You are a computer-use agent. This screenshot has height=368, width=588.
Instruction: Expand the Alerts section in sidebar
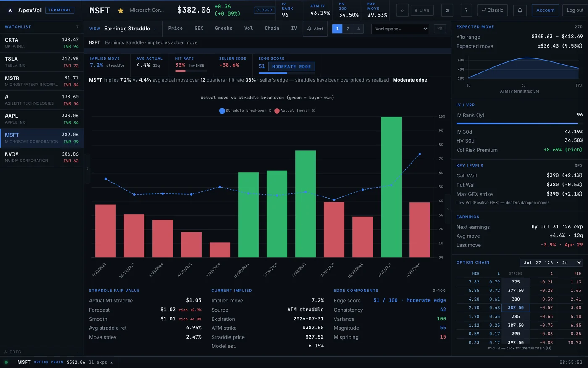pos(42,352)
